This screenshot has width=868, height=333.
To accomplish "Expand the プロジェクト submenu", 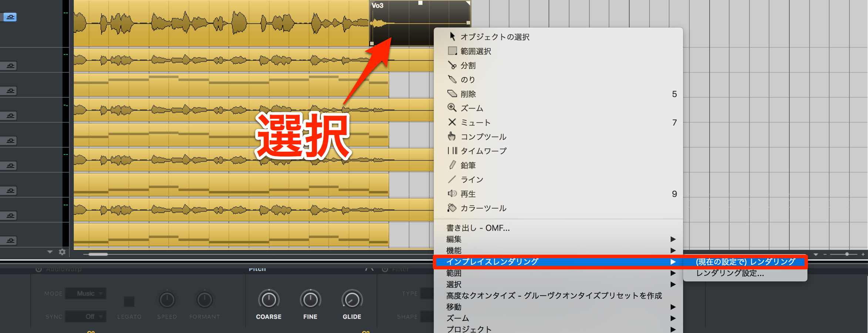I will (x=559, y=329).
